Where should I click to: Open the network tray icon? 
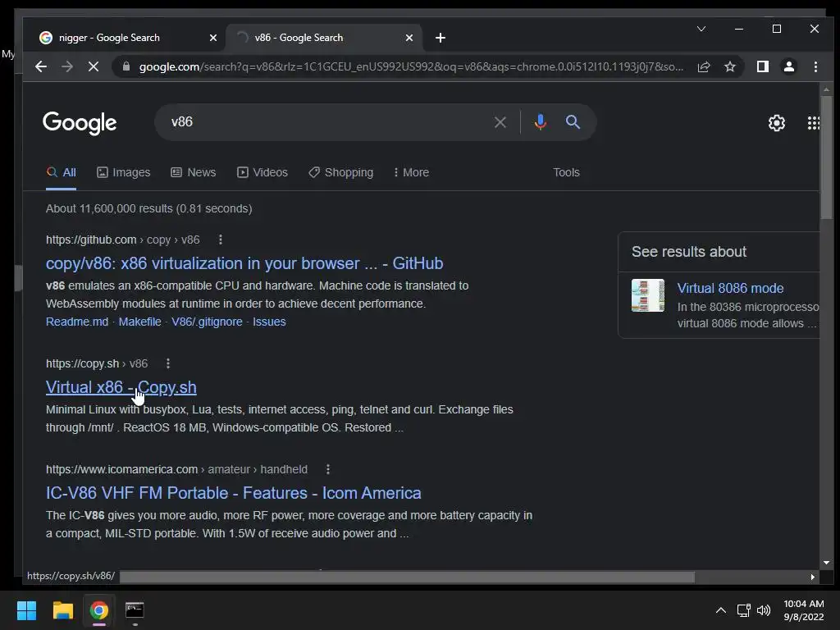tap(743, 610)
